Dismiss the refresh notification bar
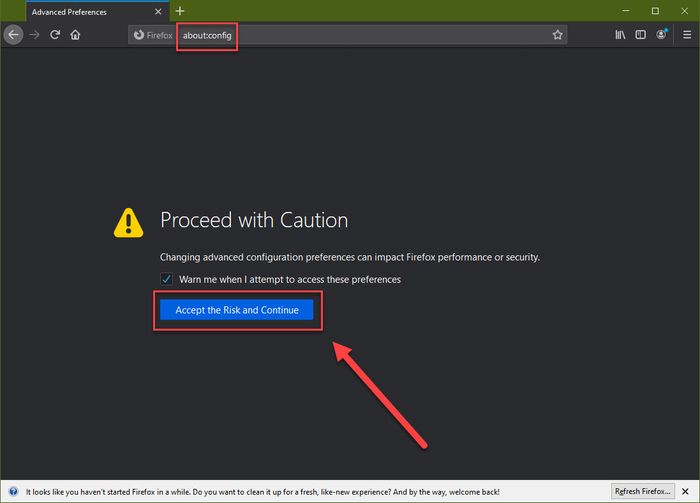This screenshot has height=503, width=700. tap(685, 491)
